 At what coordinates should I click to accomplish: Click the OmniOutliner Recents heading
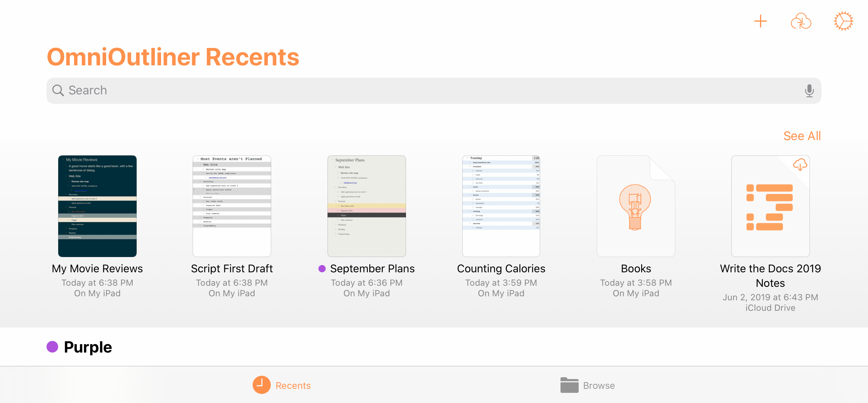[x=173, y=57]
